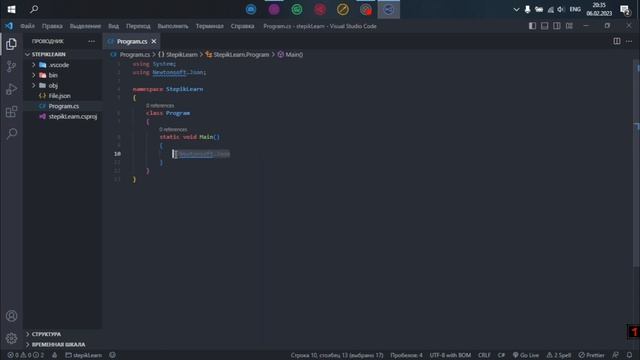This screenshot has width=640, height=360.
Task: Click the taskbar clock and date
Action: point(599,9)
